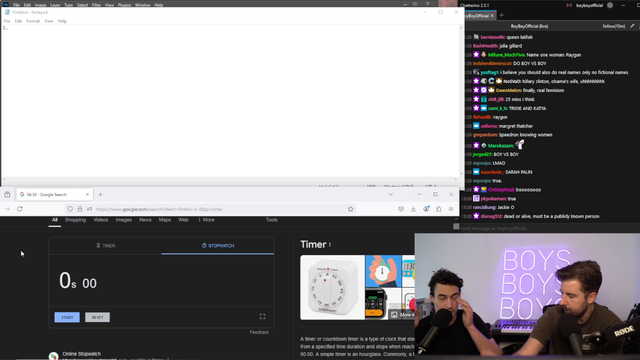Image resolution: width=640 pixels, height=360 pixels.
Task: Click Notepad vertical scrollbar
Action: (x=462, y=100)
